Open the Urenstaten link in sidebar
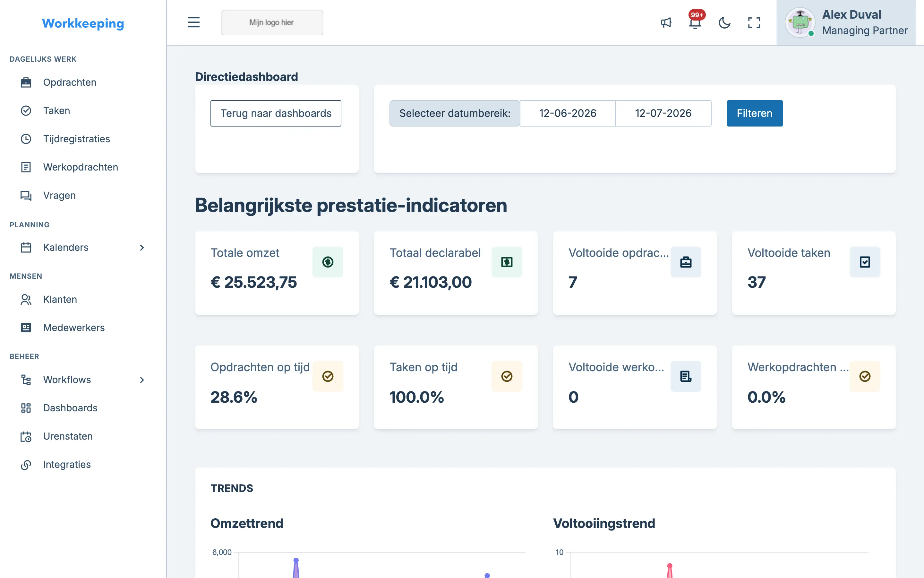The width and height of the screenshot is (924, 578). pyautogui.click(x=68, y=436)
